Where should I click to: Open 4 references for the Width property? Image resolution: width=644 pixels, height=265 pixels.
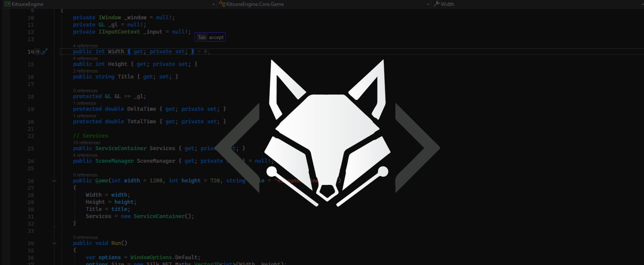(85, 46)
